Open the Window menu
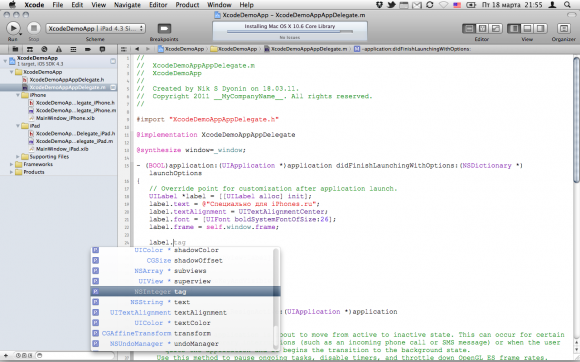Screen dimensions: 580x362 click(x=219, y=5)
